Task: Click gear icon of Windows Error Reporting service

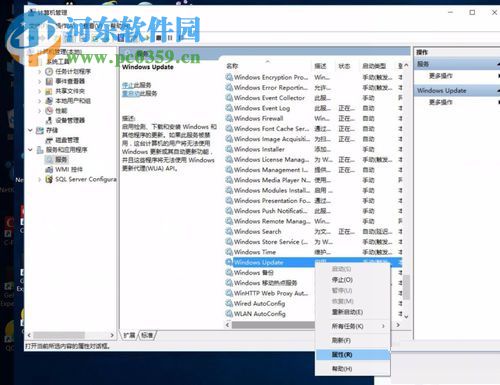Action: click(229, 88)
